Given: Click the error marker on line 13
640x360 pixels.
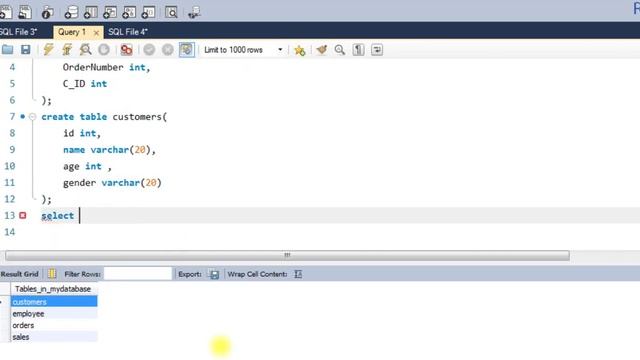Looking at the screenshot, I should coord(23,215).
